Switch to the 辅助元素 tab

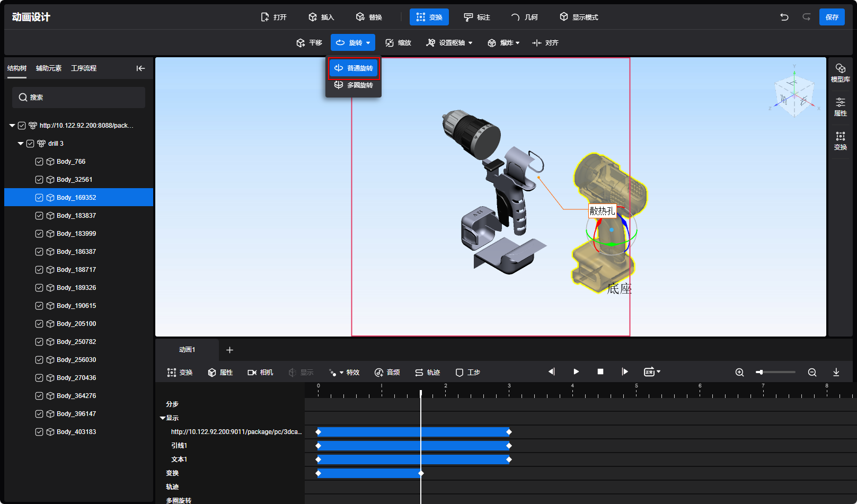(x=49, y=68)
